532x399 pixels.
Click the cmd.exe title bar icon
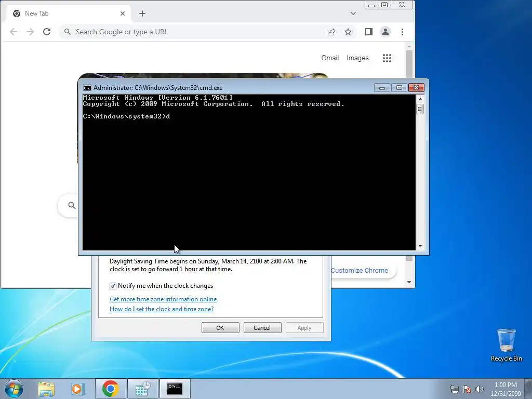87,88
